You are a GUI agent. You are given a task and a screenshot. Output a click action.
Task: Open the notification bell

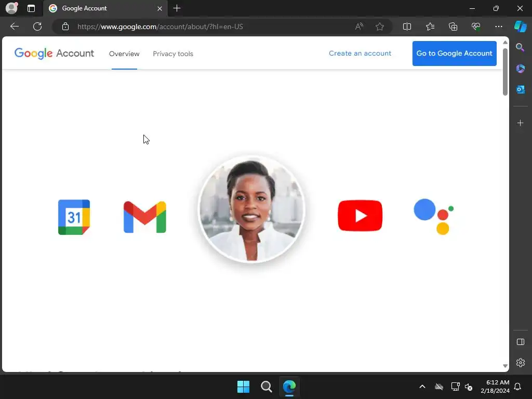pyautogui.click(x=517, y=387)
